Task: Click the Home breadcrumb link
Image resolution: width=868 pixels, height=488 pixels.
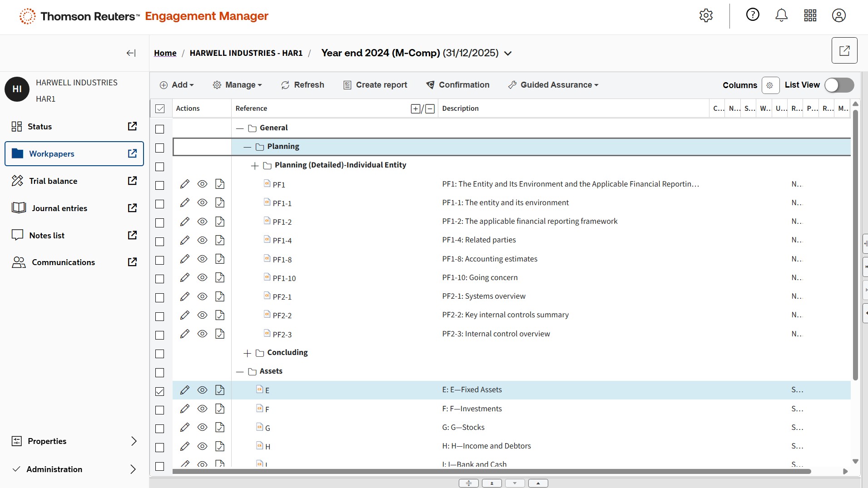Action: click(165, 53)
